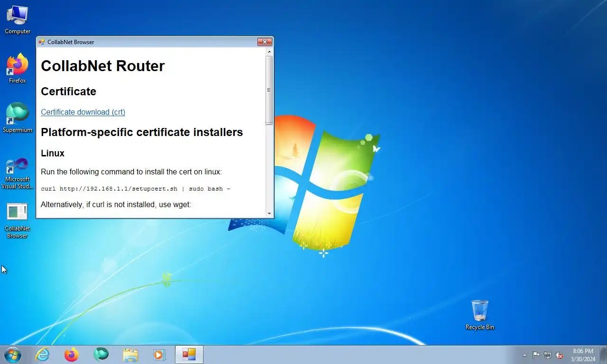Screen dimensions: 607x364
Task: Click the 'Alternatively, if curl is not installed' text
Action: pyautogui.click(x=116, y=204)
